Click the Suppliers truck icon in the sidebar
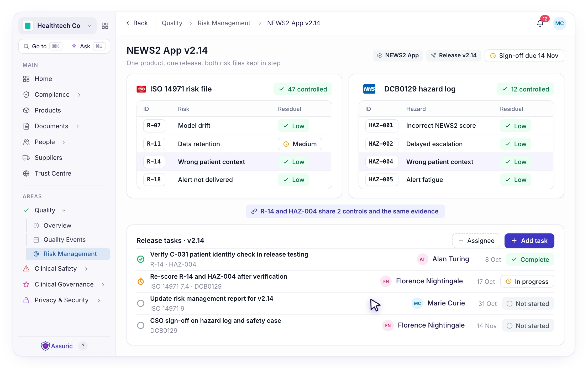This screenshot has width=588, height=368. coord(26,158)
